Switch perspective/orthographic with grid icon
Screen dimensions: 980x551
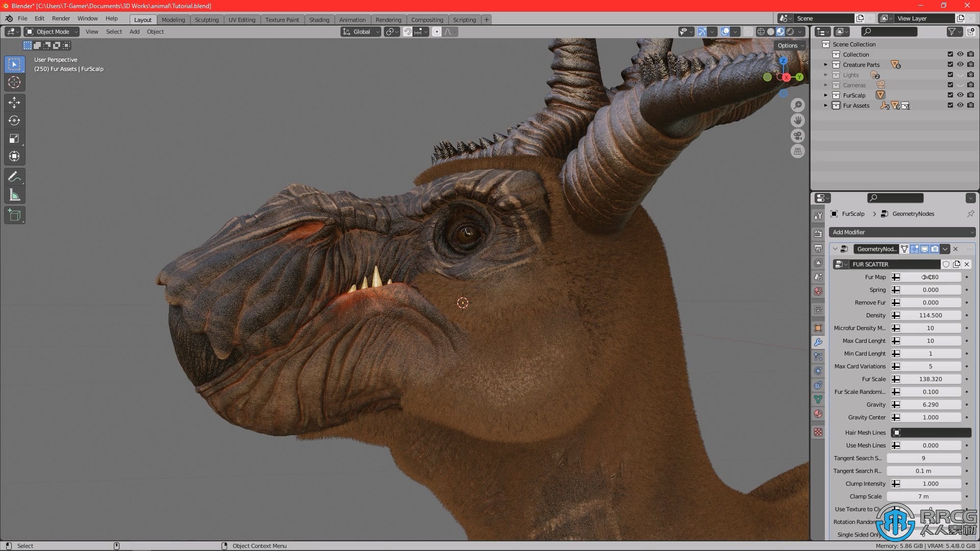pos(797,151)
